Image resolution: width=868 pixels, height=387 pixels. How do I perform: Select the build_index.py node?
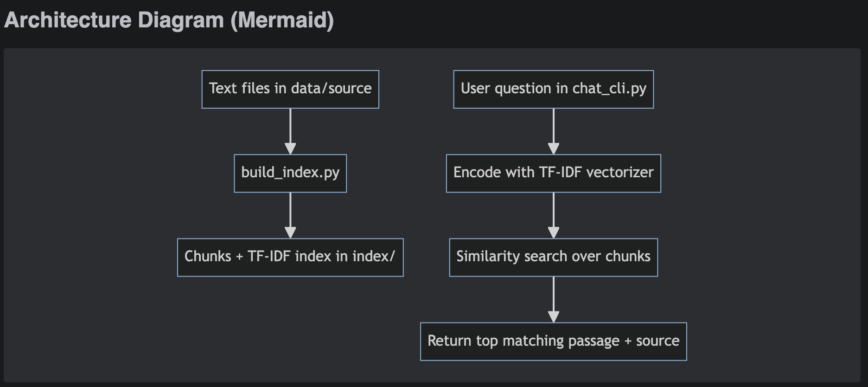pyautogui.click(x=290, y=173)
